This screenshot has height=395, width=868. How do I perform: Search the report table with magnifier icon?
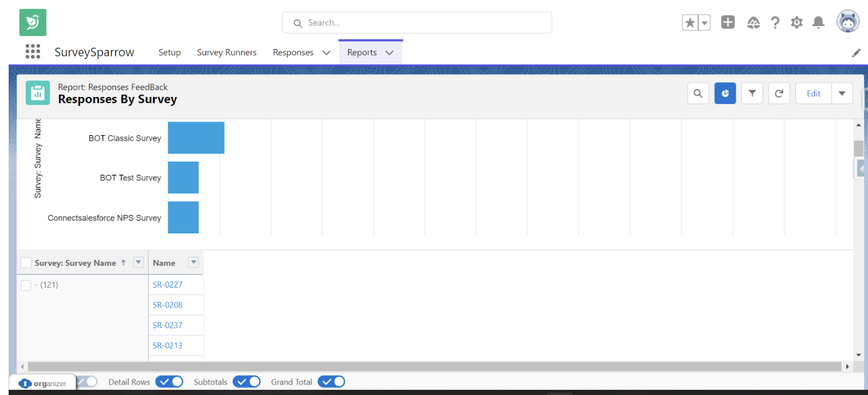pos(698,93)
